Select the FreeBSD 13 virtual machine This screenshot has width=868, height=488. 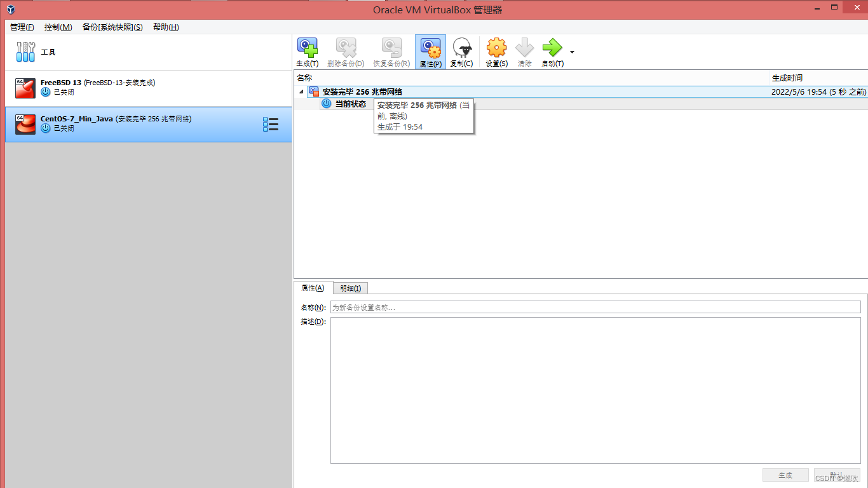149,88
